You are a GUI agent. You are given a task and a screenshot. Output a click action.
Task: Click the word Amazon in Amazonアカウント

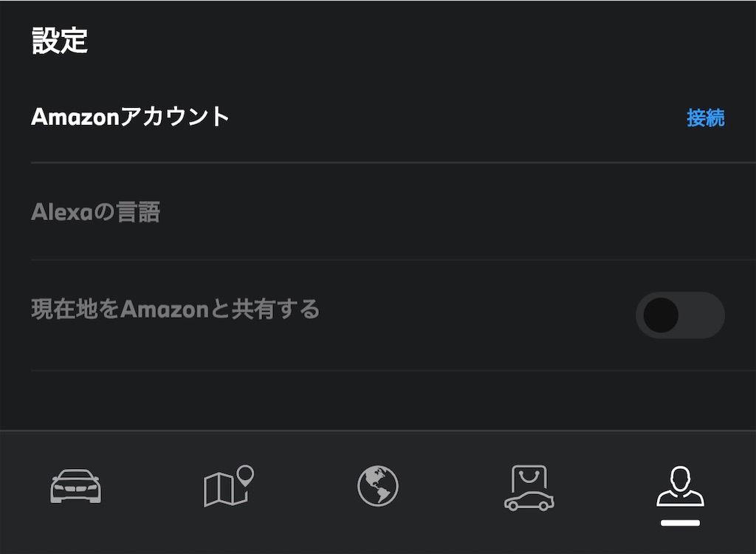pyautogui.click(x=75, y=117)
